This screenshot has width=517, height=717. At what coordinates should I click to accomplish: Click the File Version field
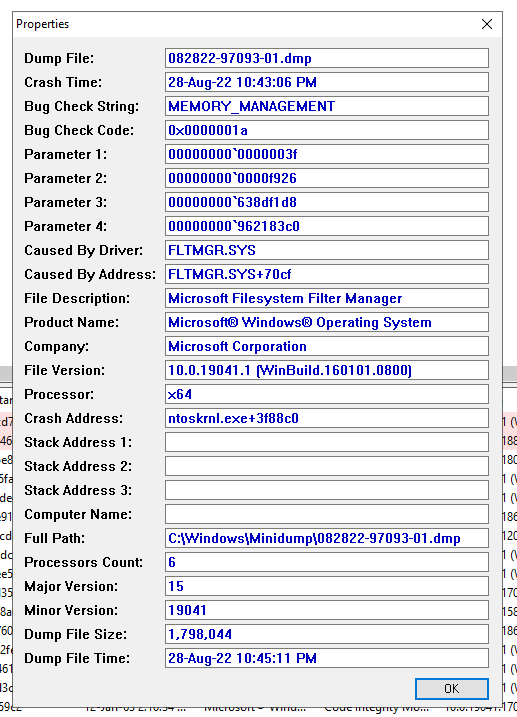click(x=327, y=370)
